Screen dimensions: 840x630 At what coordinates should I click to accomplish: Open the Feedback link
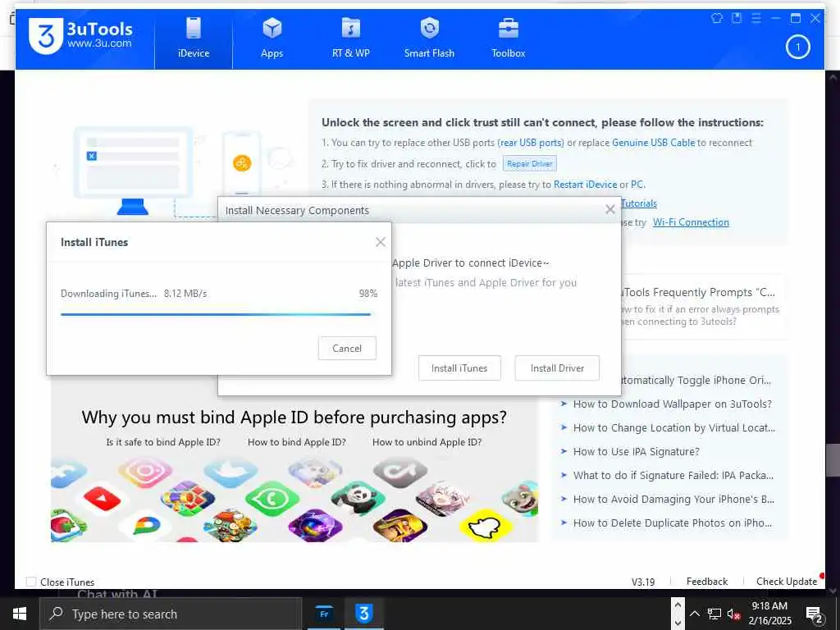[706, 582]
